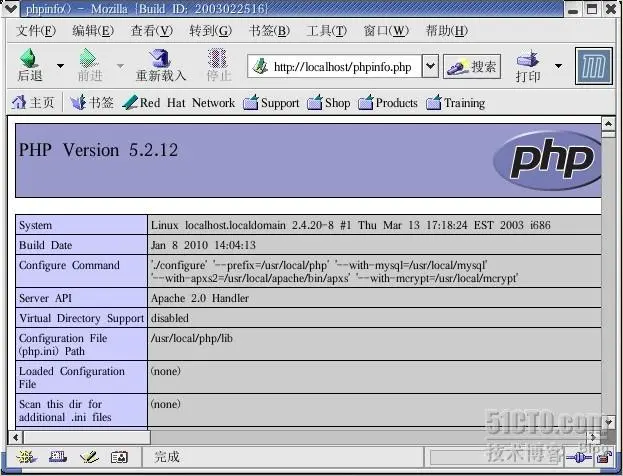Click 'Scan this dir for additional .ini files'
This screenshot has width=623, height=476.
pyautogui.click(x=65, y=410)
